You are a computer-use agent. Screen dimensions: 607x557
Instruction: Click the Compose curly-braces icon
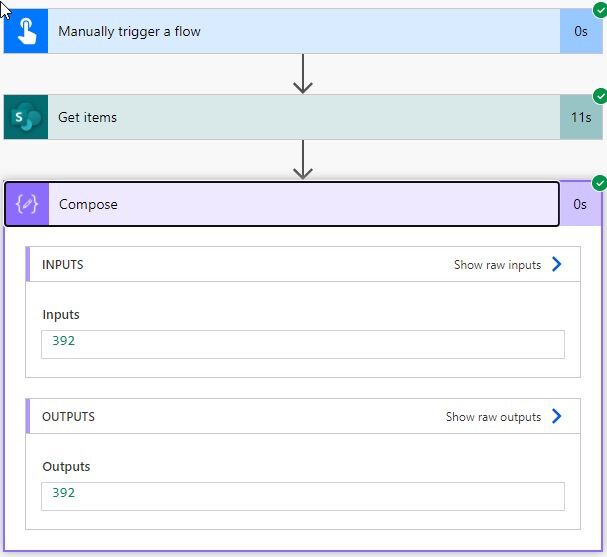coord(27,204)
